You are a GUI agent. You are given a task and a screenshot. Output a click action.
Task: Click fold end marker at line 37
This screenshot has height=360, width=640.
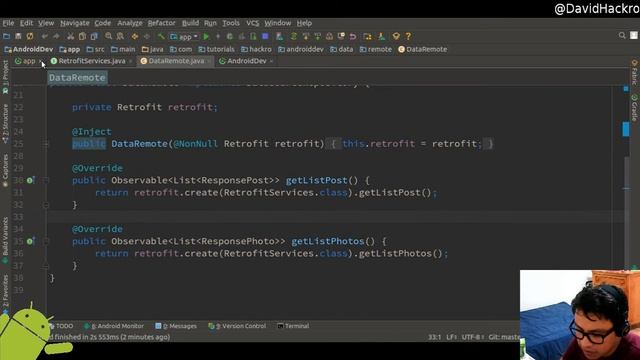coord(46,266)
